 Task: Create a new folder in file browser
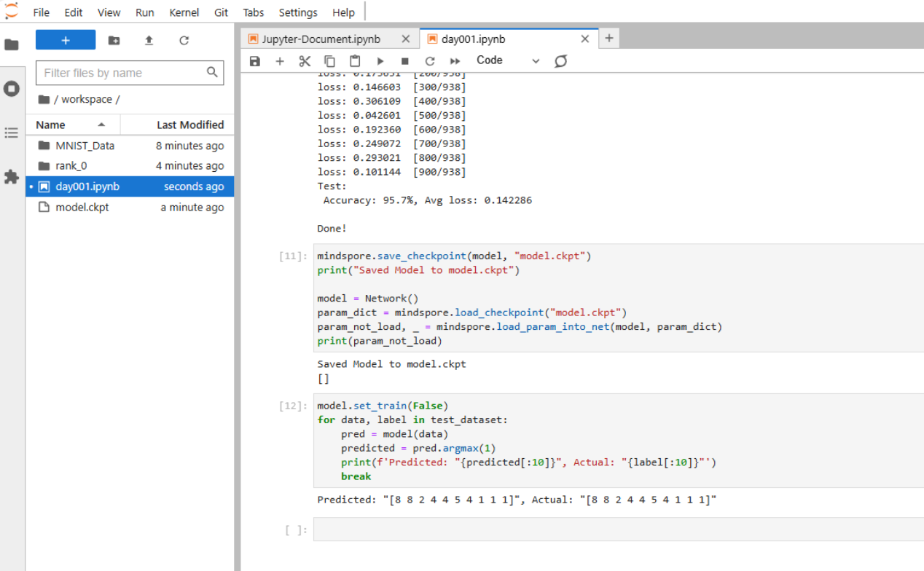(114, 40)
